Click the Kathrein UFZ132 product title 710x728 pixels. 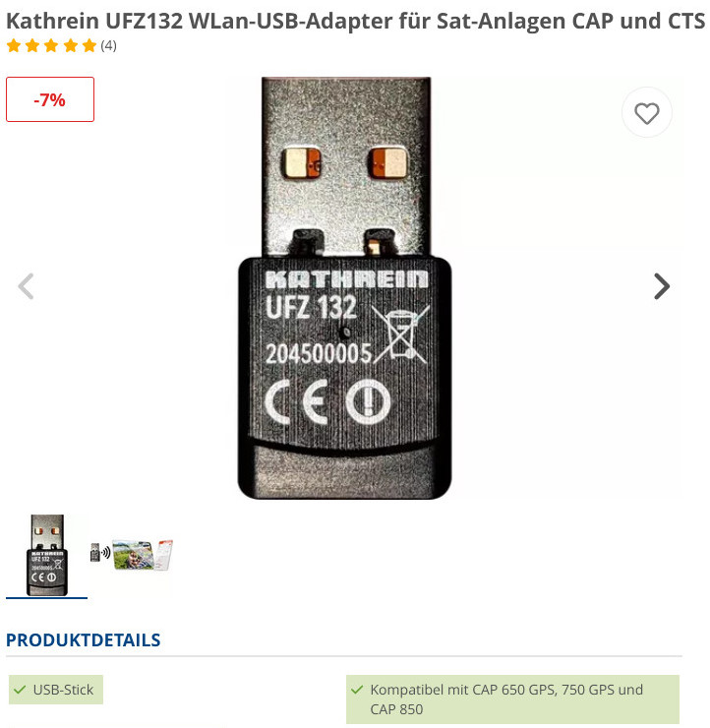point(355,21)
